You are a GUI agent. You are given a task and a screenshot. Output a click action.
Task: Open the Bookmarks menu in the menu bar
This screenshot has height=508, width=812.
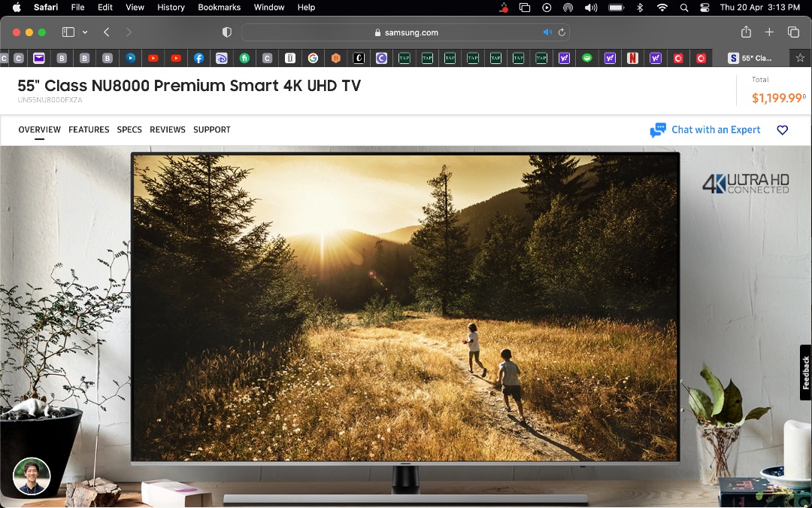point(219,8)
